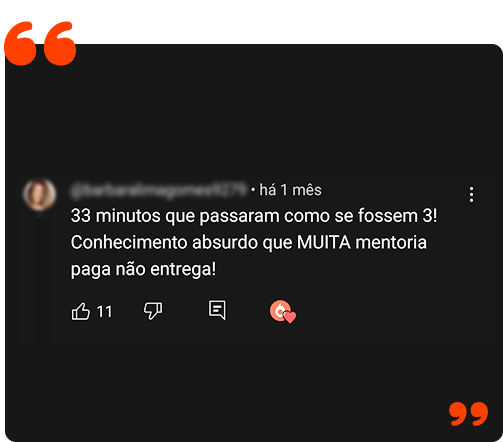Click the orange opening quotation mark
The image size is (503, 442).
click(40, 43)
